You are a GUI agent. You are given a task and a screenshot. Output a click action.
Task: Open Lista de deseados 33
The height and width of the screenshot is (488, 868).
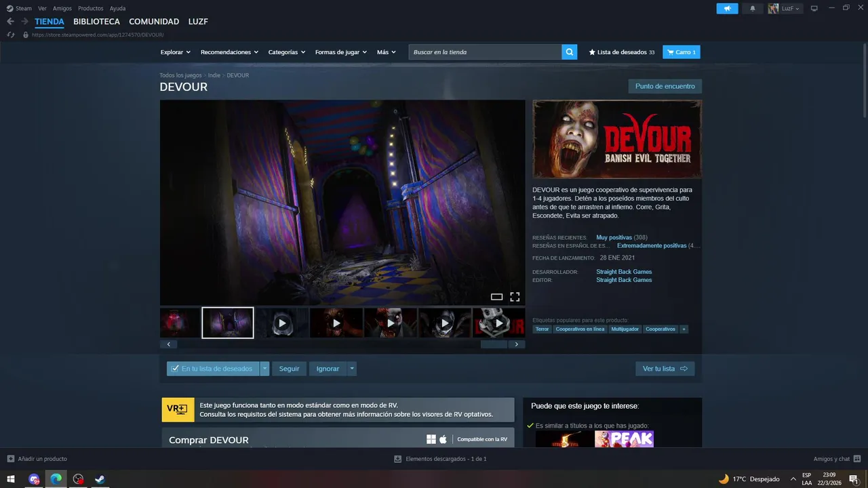point(622,52)
